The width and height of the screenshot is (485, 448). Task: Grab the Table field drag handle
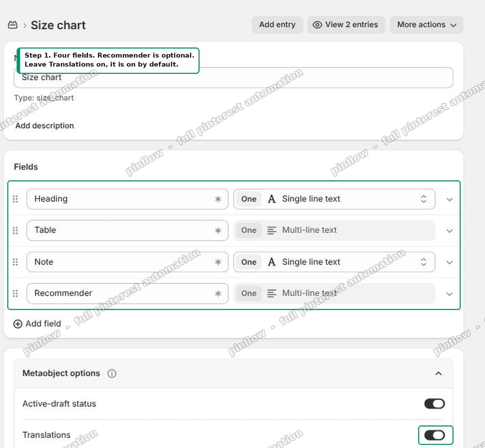point(15,230)
